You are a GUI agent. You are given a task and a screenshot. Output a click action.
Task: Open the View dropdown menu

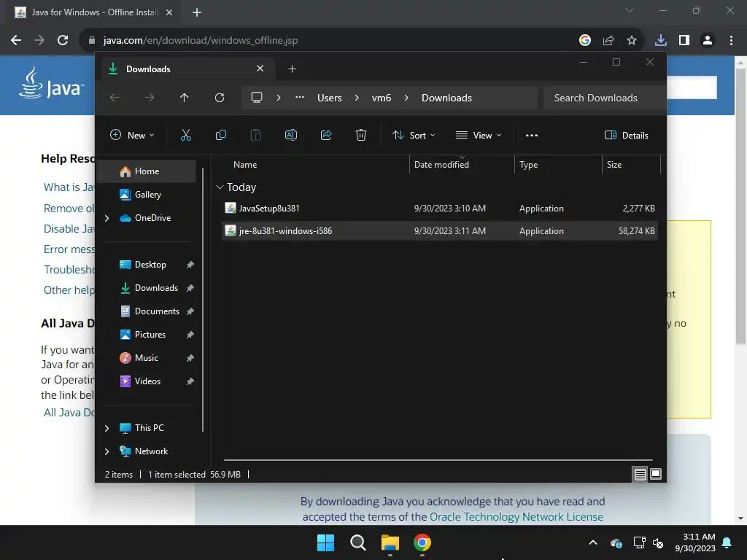479,135
